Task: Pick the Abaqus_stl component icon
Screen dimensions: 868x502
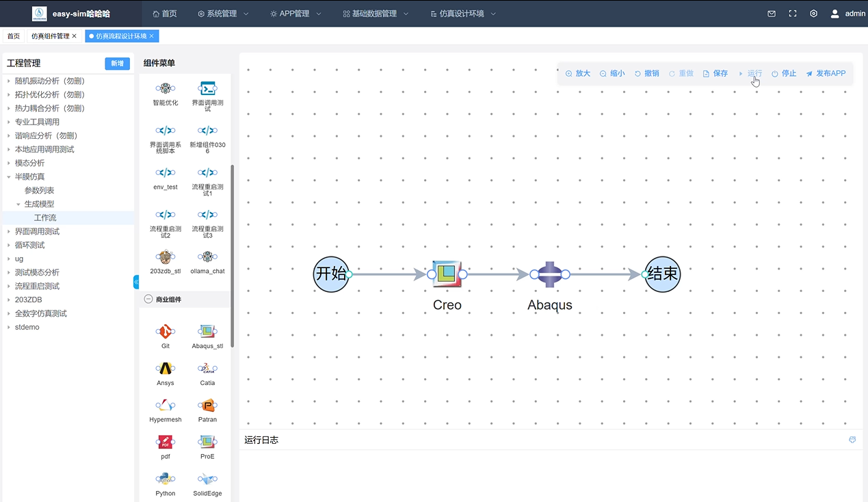Action: pos(207,332)
